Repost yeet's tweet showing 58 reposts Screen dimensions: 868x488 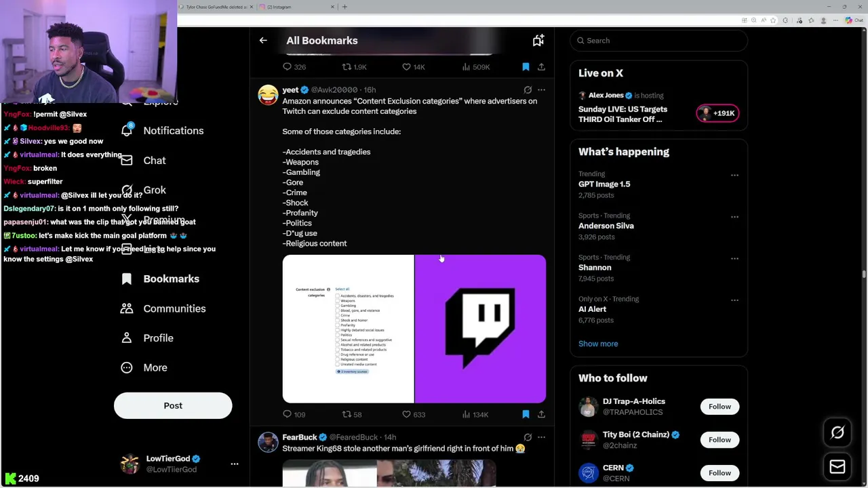click(x=352, y=414)
